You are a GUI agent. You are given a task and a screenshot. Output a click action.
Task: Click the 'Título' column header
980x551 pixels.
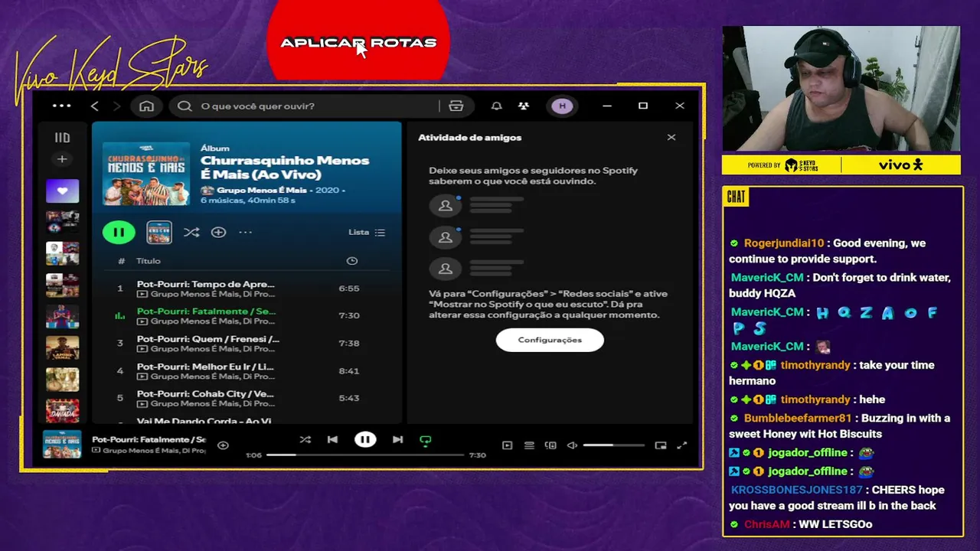(x=149, y=261)
